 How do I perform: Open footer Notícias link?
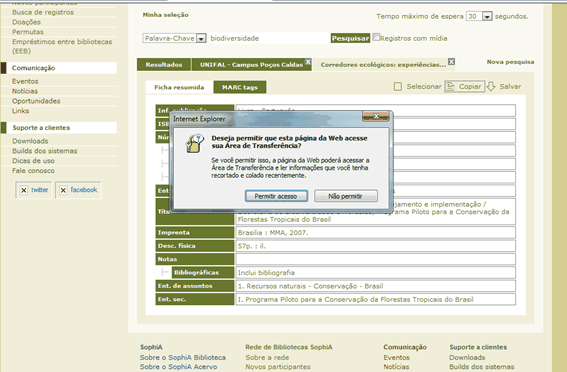(x=396, y=367)
